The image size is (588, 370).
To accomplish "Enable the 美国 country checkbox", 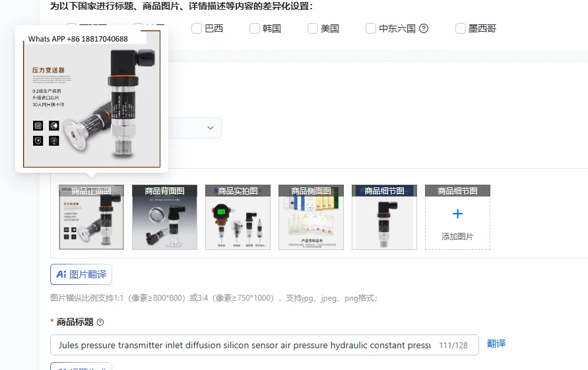I will (x=313, y=28).
